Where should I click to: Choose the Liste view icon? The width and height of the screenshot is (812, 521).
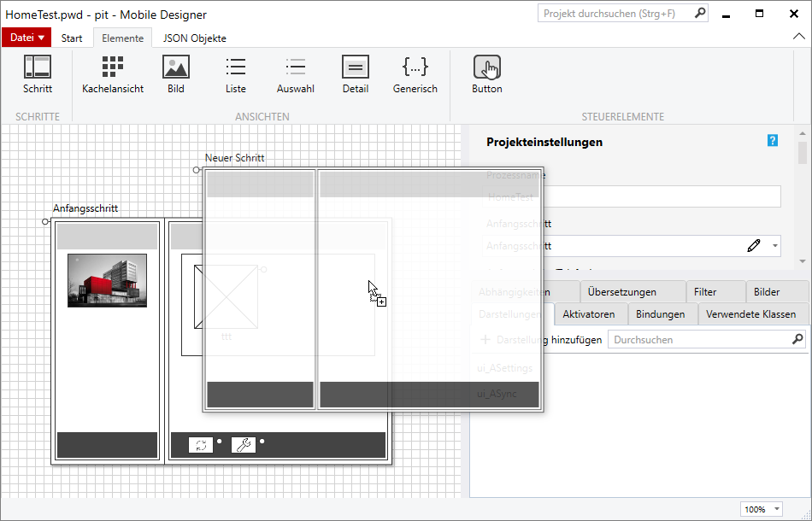point(236,74)
